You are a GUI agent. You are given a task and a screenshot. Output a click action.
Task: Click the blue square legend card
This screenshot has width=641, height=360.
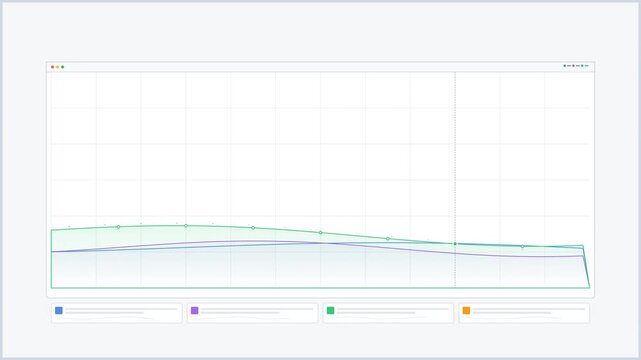tap(117, 313)
